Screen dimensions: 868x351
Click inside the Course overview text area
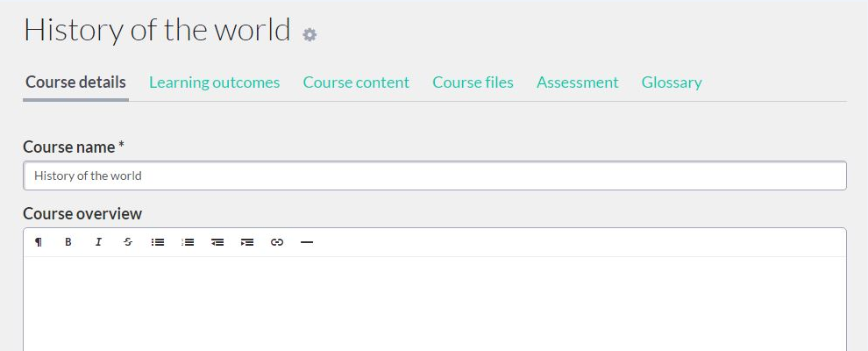(x=434, y=303)
